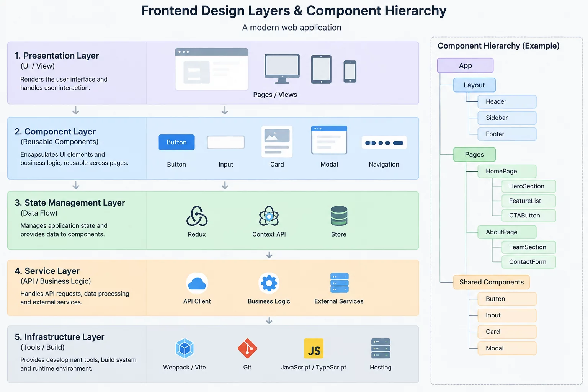Click the solid blue Button sample in Component Layer
This screenshot has height=392, width=588.
(x=176, y=142)
